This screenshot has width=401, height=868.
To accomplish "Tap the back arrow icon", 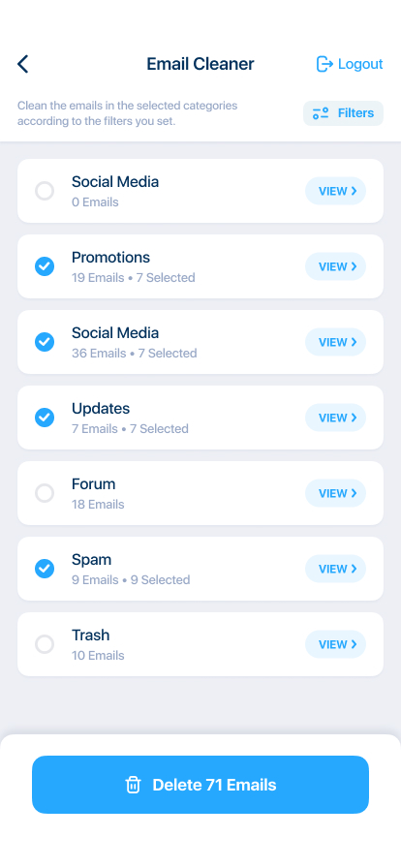I will pos(22,64).
